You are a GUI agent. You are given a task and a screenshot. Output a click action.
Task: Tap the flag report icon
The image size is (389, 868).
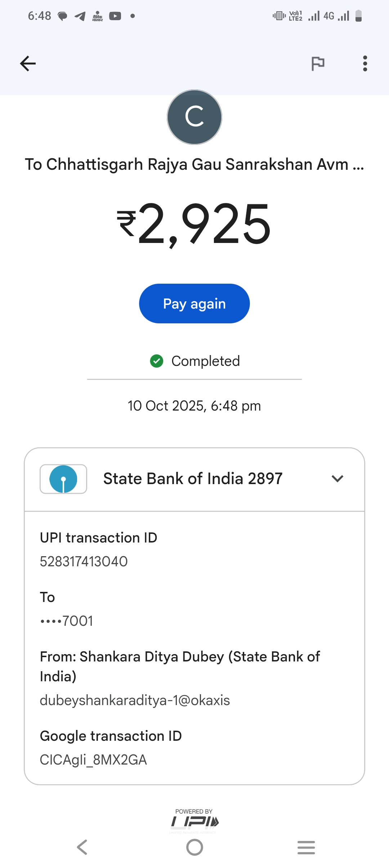[318, 64]
